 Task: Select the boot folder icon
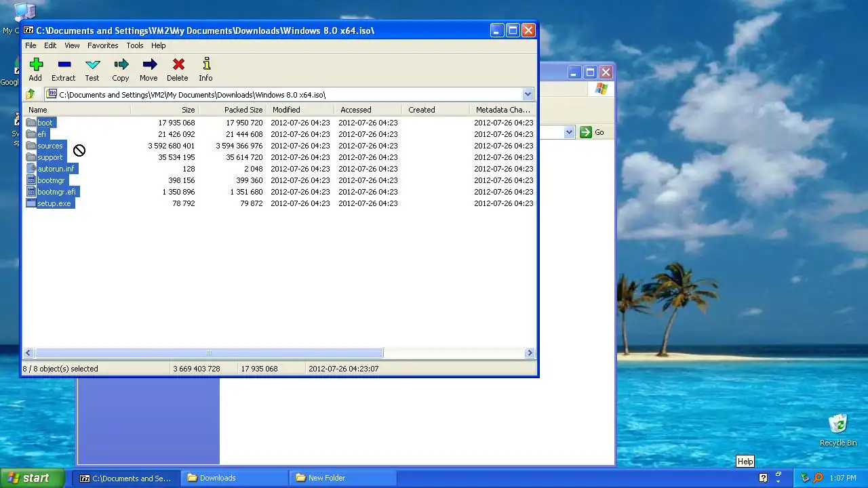[31, 123]
